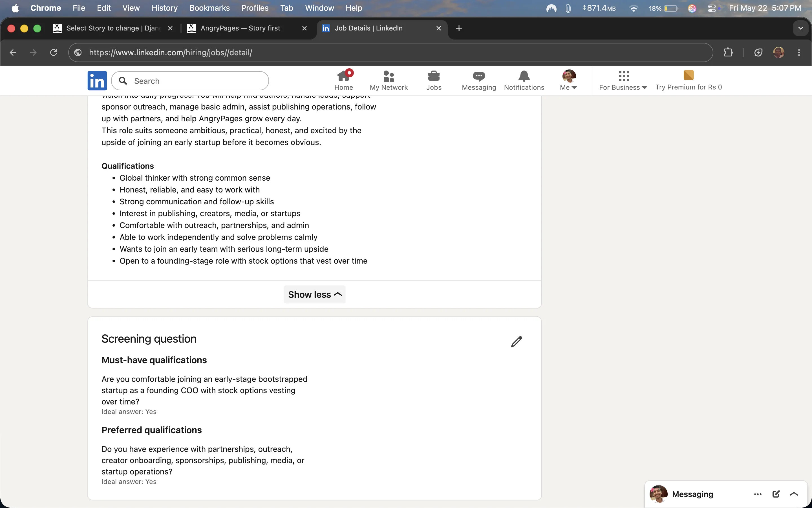Click 'Open to a founding-stage role' bullet
The width and height of the screenshot is (812, 508).
243,261
